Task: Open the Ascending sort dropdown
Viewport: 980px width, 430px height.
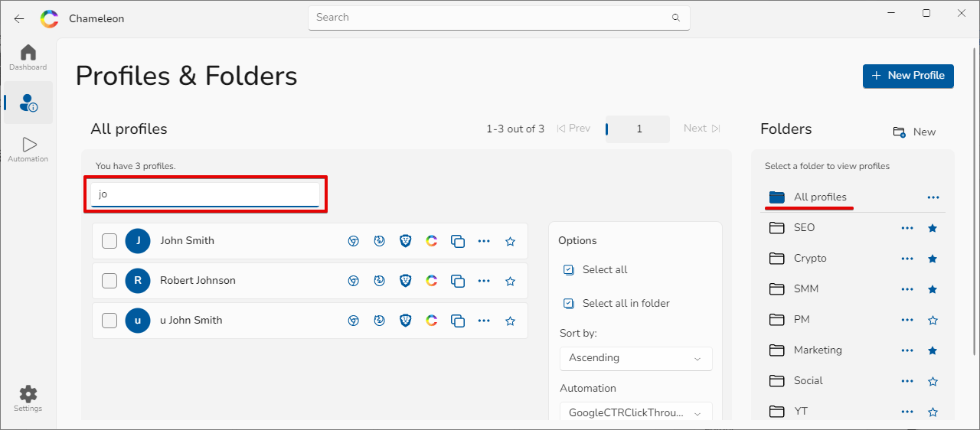Action: [635, 358]
